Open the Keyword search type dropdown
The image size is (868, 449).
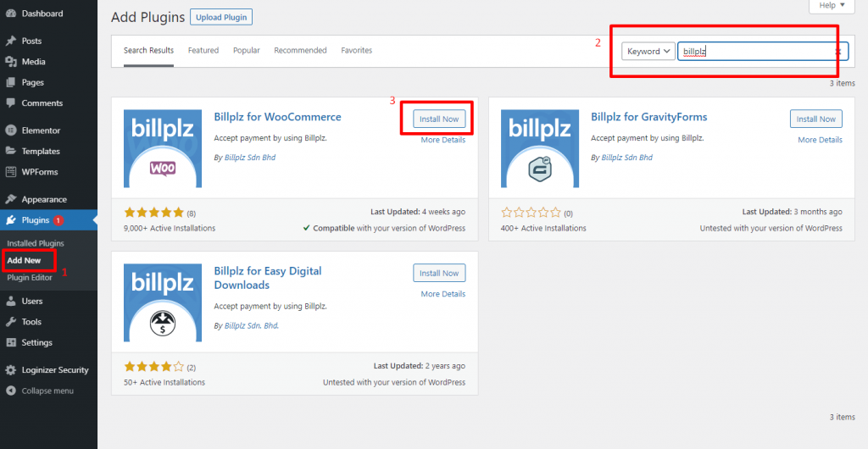pos(648,52)
